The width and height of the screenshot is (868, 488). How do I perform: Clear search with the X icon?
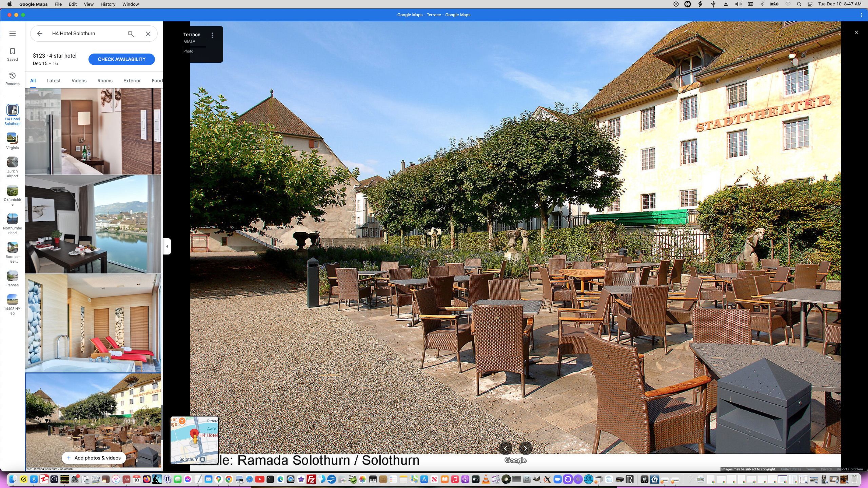coord(148,34)
